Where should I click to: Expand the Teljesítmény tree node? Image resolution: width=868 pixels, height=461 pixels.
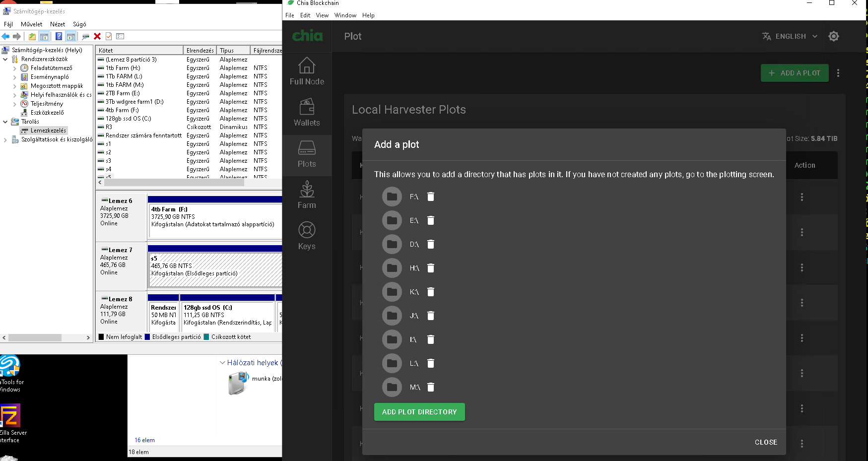tap(14, 104)
